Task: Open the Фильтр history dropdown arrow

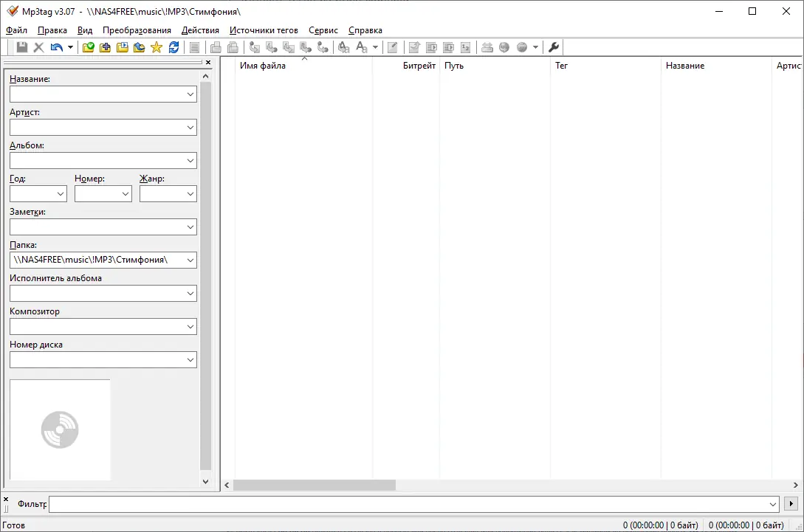Action: click(773, 504)
